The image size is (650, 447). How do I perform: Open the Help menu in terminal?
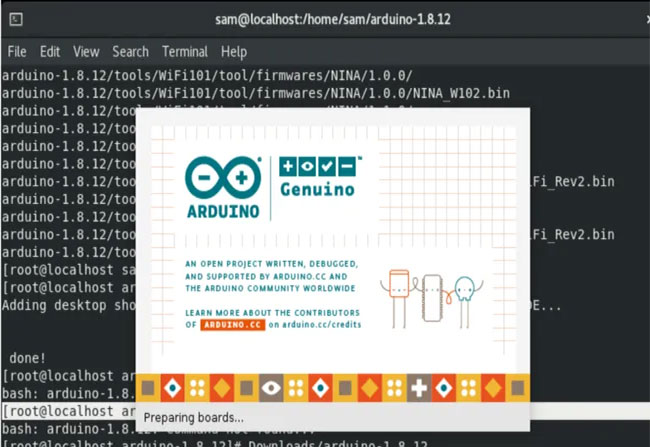point(234,52)
